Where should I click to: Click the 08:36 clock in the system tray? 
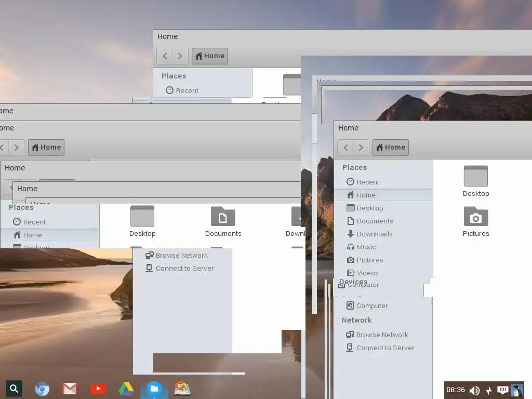pyautogui.click(x=456, y=390)
